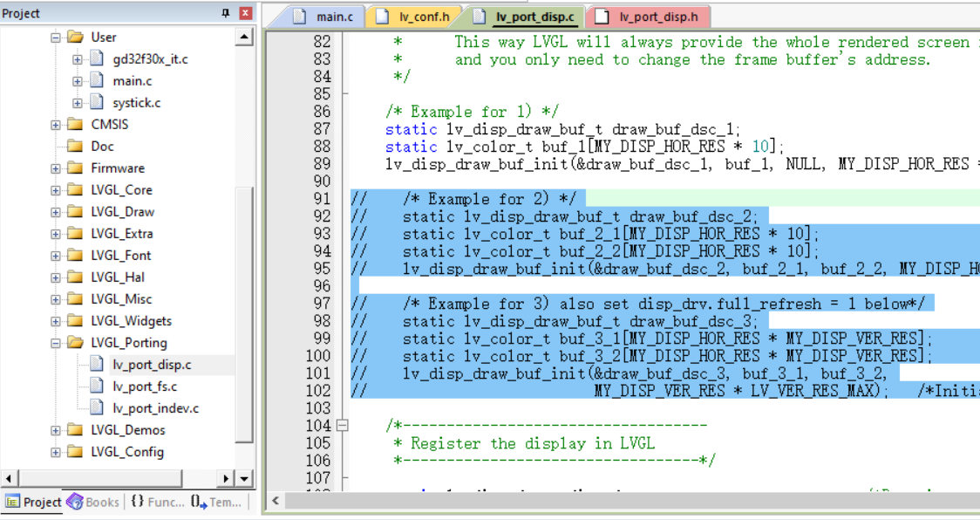Expand the LVGL_Widgets group
Viewport: 980px width, 520px height.
coord(56,322)
